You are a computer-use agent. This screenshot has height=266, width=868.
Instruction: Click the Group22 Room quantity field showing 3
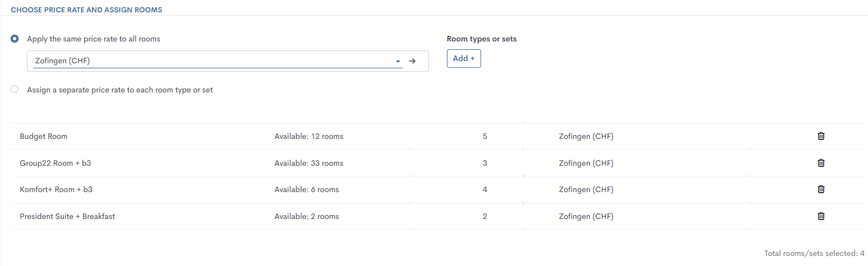484,163
